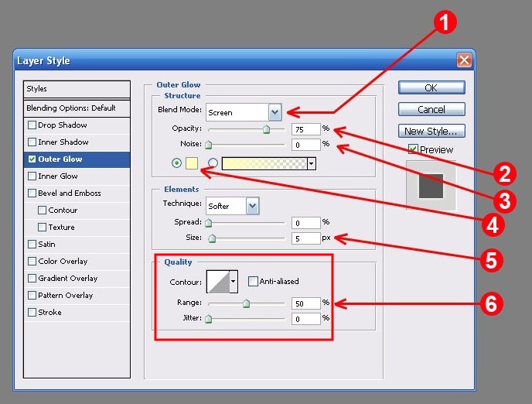Select the Stroke list row

pyautogui.click(x=77, y=313)
